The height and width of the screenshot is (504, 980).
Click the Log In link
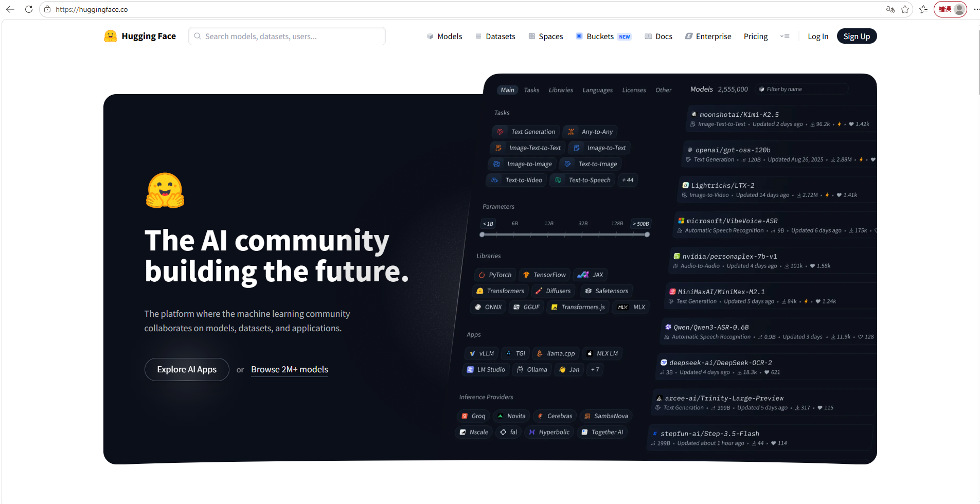(x=818, y=36)
